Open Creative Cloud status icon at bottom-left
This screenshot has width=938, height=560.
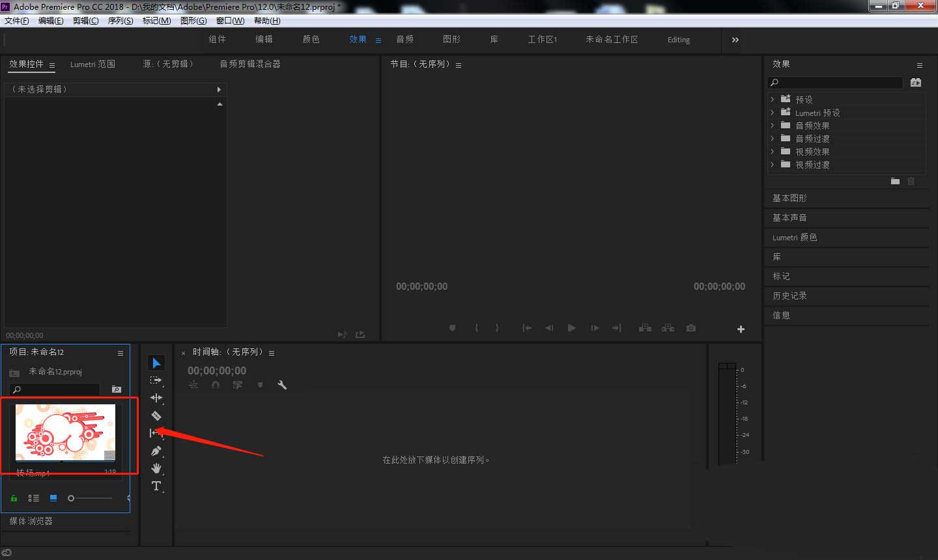7,553
